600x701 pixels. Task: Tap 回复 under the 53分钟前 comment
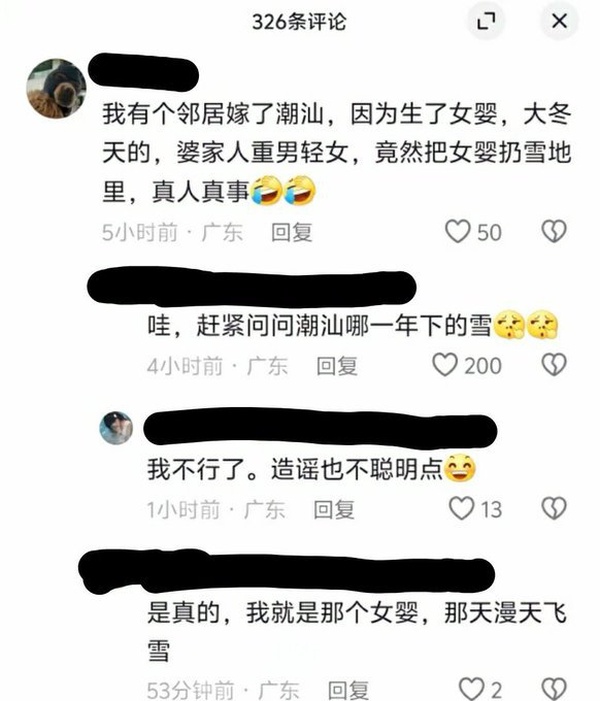[x=348, y=690]
